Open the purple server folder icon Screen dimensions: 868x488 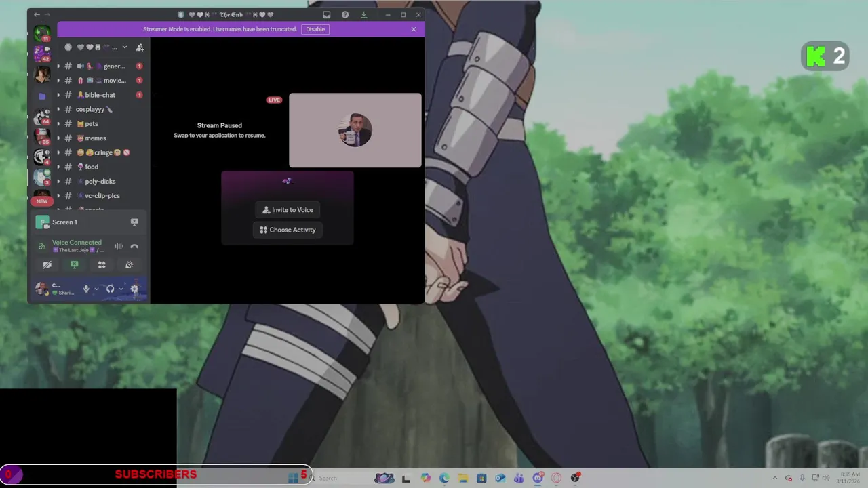[42, 96]
